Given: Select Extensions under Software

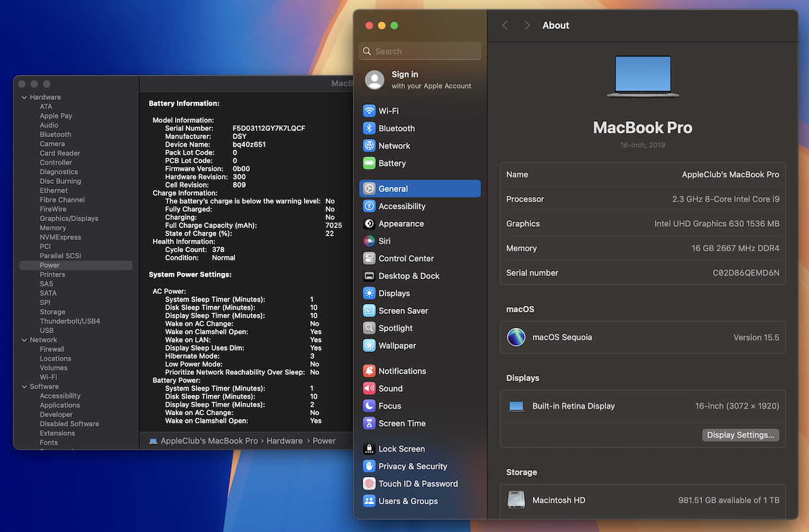Looking at the screenshot, I should 58,433.
